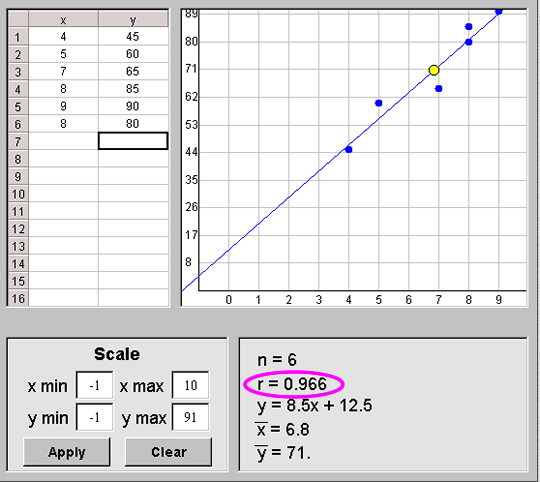The width and height of the screenshot is (540, 482).
Task: Select the empty y cell in row 7
Action: pyautogui.click(x=133, y=141)
